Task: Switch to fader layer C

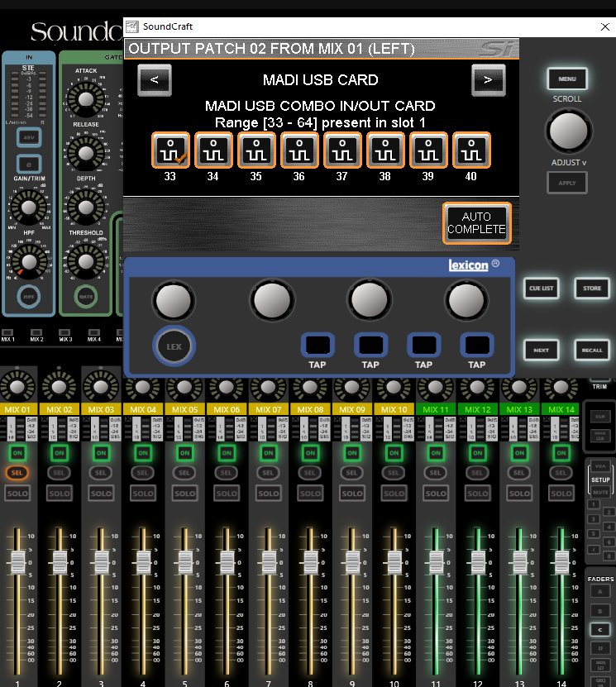Action: click(x=600, y=630)
